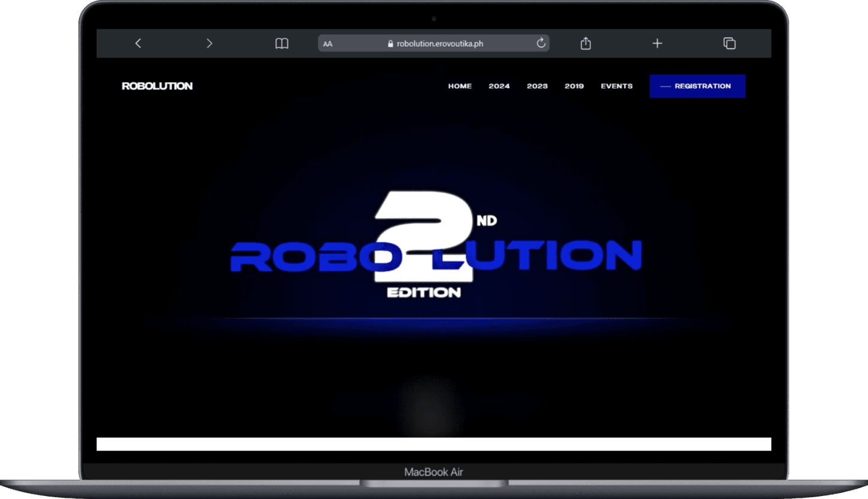This screenshot has height=499, width=868.
Task: Click the REGISTRATION button
Action: (x=697, y=86)
